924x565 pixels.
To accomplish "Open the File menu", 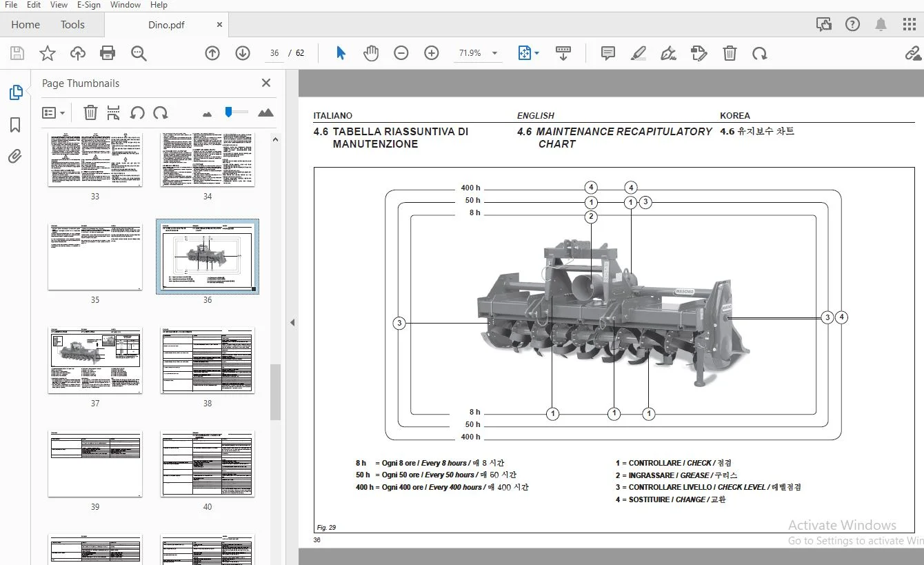I will (11, 5).
